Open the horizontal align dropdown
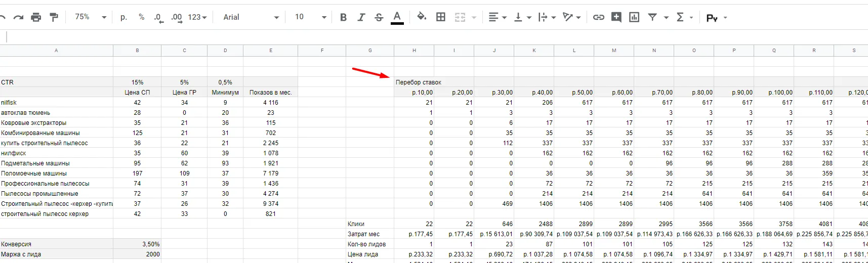Viewport: 868px width, 263px height. tap(498, 17)
